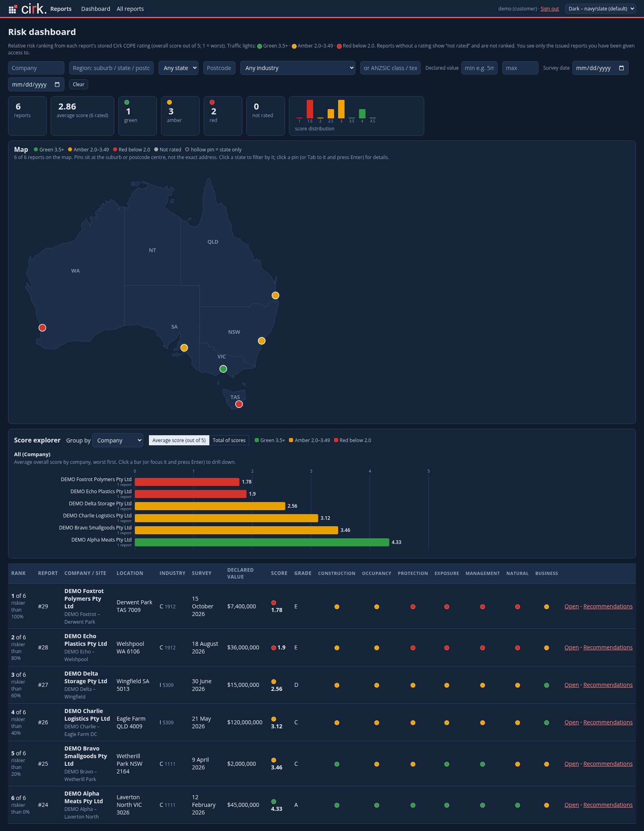This screenshot has width=644, height=831.
Task: Click the Cirk logo grid icon
Action: (13, 8)
